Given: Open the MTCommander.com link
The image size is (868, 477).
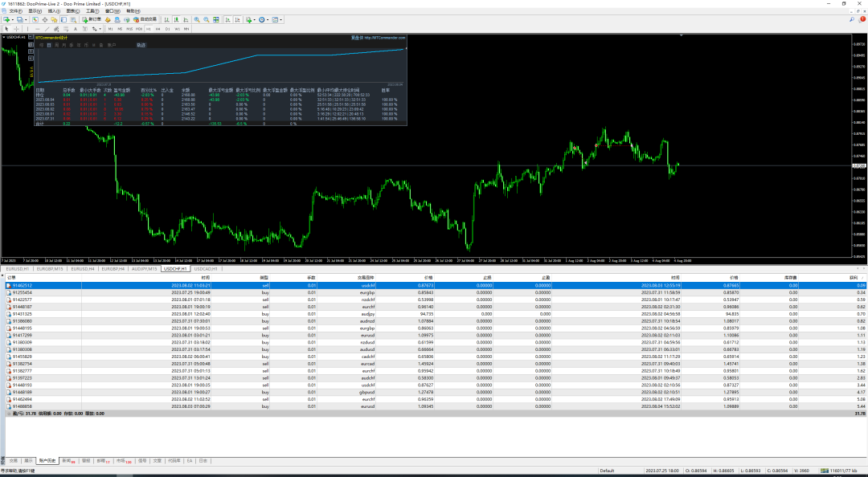Looking at the screenshot, I should (x=384, y=38).
